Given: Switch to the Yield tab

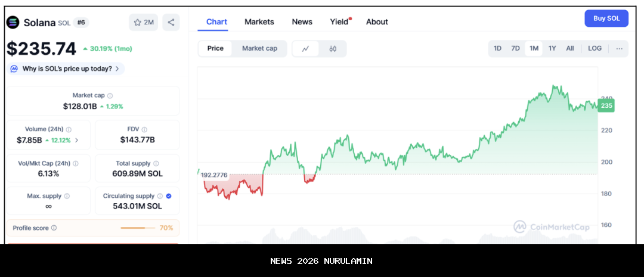Looking at the screenshot, I should (339, 22).
